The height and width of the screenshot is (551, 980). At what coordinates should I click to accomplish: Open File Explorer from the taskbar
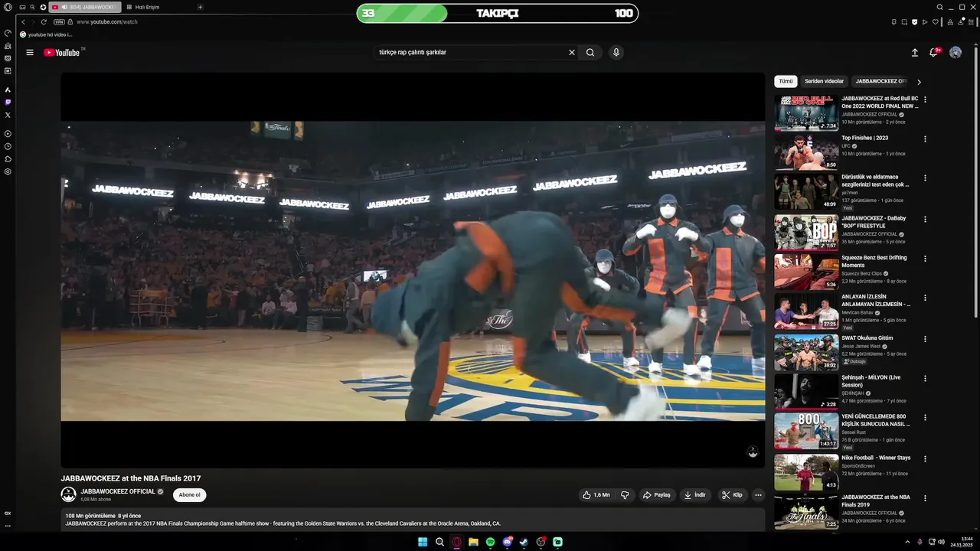(473, 542)
